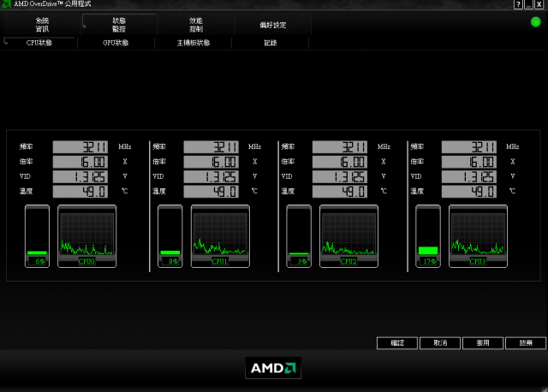Click the 17% CPU3 load bar
Screen dimensions: 548x392
point(428,236)
